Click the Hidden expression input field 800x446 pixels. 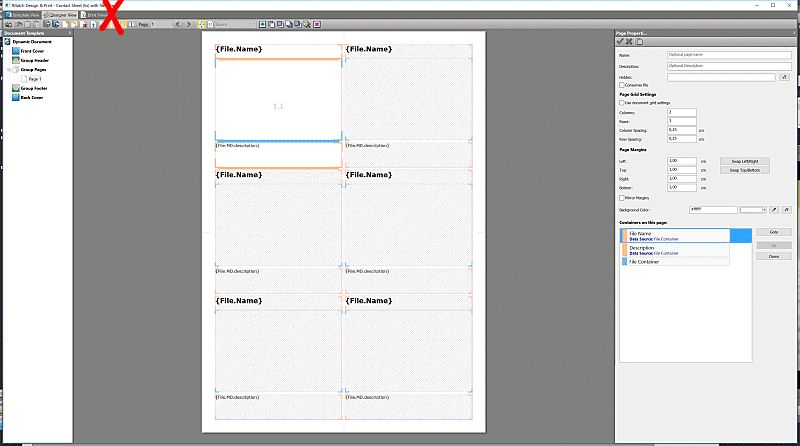pyautogui.click(x=721, y=77)
